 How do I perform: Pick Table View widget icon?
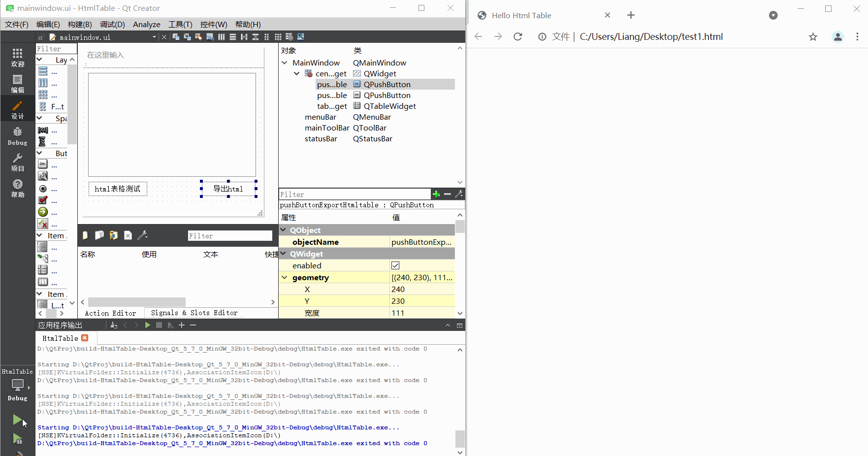(43, 270)
